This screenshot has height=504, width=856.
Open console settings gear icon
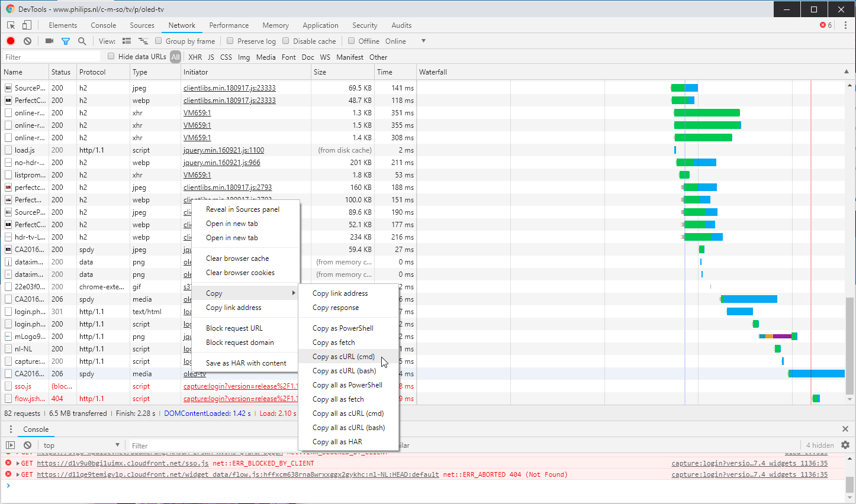click(845, 445)
